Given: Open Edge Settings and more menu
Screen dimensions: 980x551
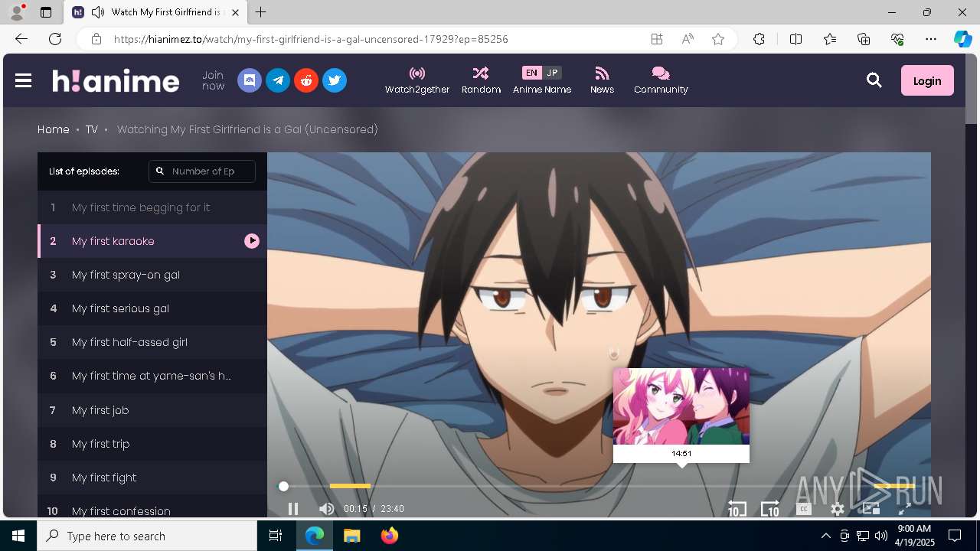Looking at the screenshot, I should click(931, 39).
